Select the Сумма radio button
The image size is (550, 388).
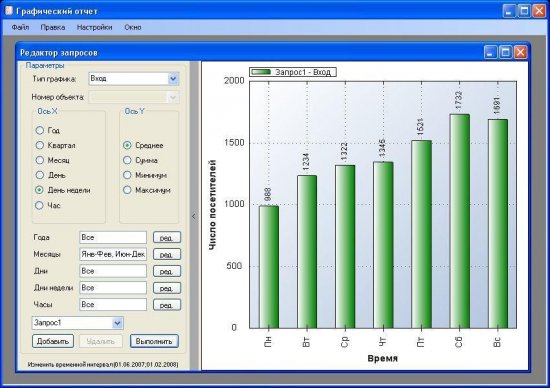point(127,160)
